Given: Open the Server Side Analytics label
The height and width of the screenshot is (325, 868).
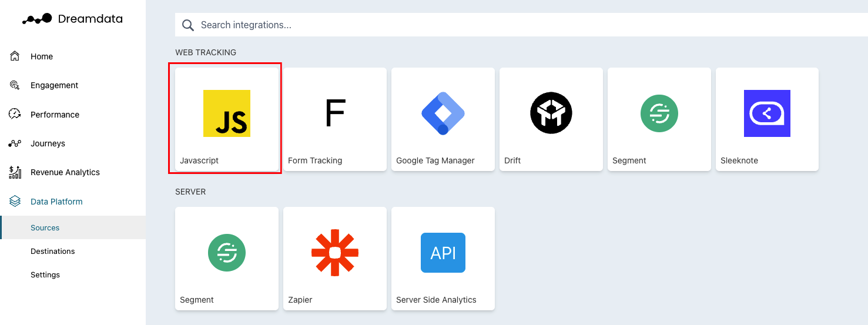Looking at the screenshot, I should (x=436, y=300).
